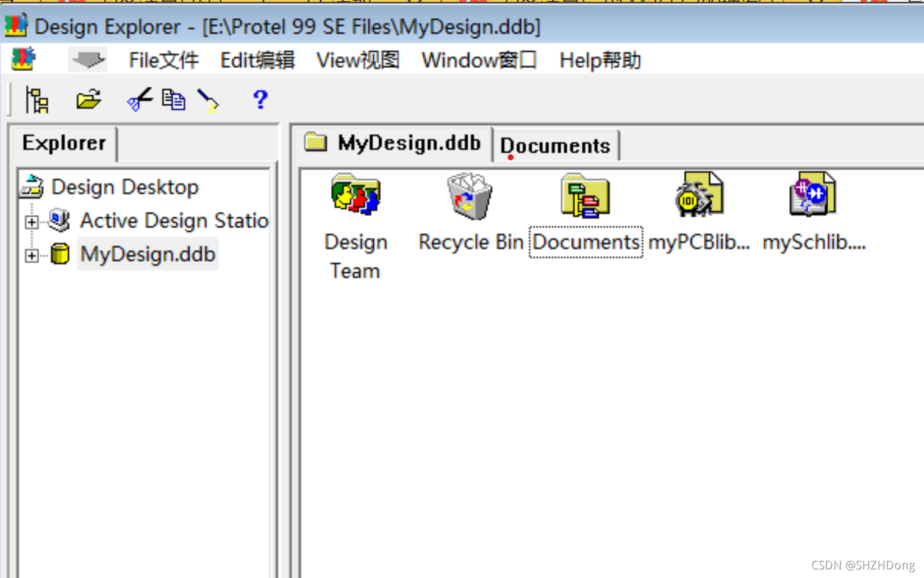The width and height of the screenshot is (924, 578).
Task: Open the Window窗口 menu
Action: (x=479, y=60)
